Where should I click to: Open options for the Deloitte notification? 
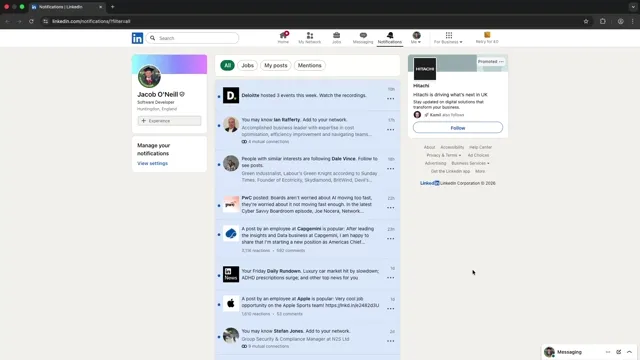(391, 99)
